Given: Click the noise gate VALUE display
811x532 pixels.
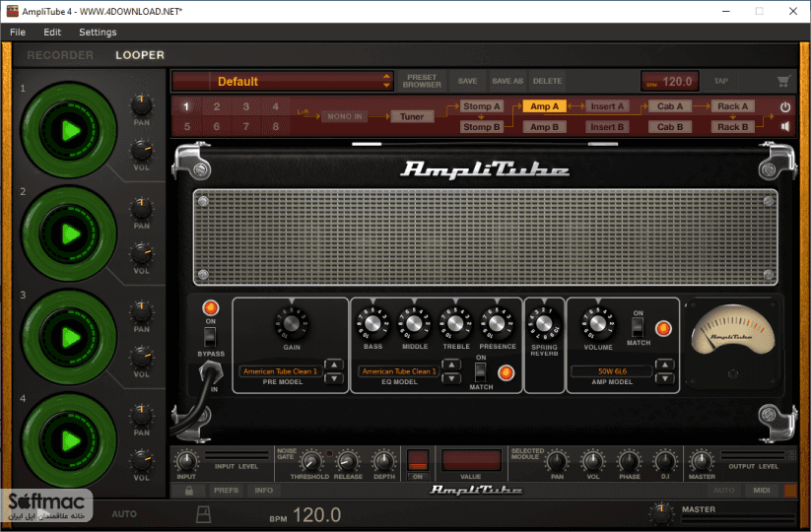Looking at the screenshot, I should (x=471, y=461).
